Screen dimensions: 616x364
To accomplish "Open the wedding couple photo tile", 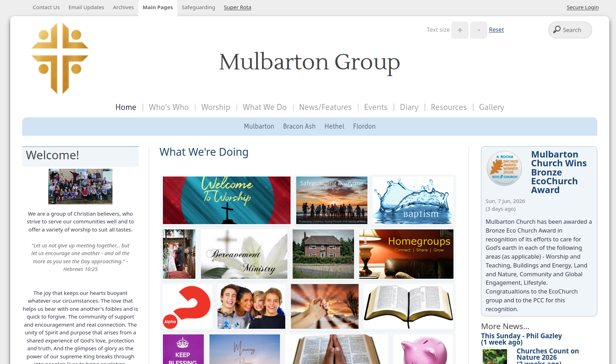I will [x=179, y=254].
